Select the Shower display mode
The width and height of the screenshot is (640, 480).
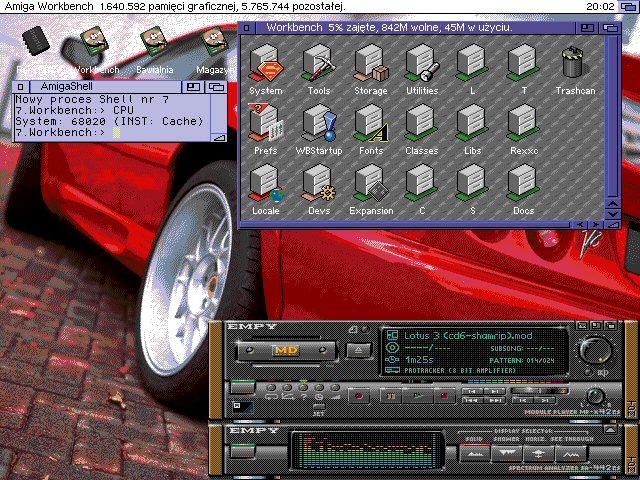click(x=506, y=453)
